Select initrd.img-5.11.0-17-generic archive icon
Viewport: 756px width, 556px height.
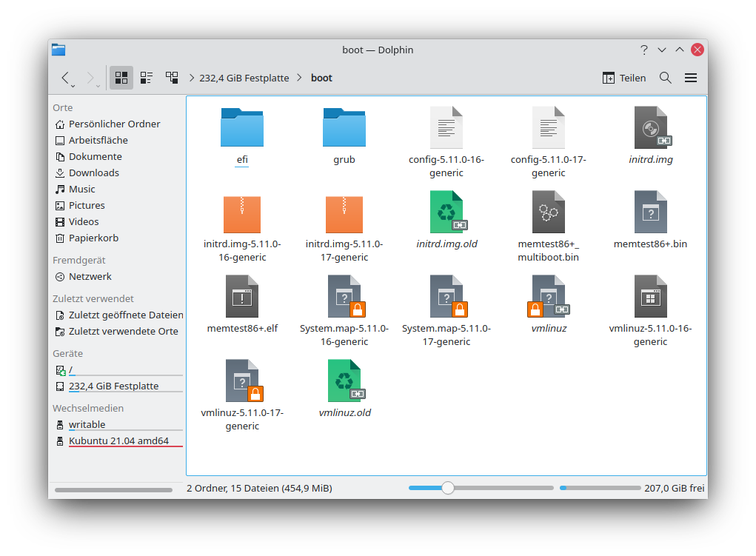(x=344, y=214)
